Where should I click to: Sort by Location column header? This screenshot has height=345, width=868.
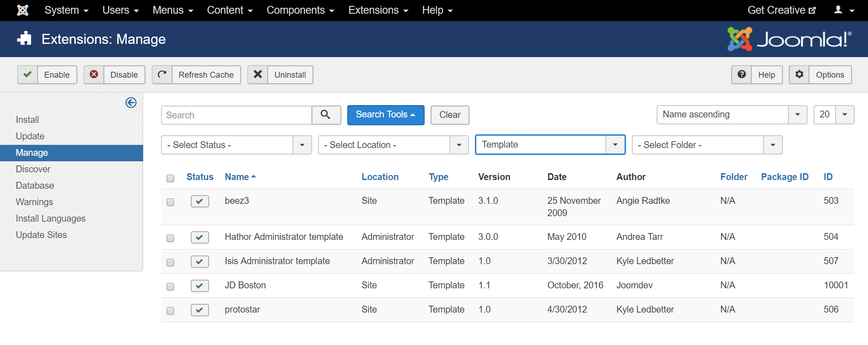click(380, 177)
